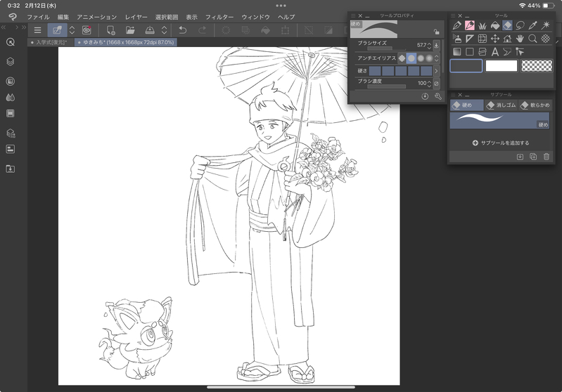Save the file with the command bar icon
This screenshot has height=392, width=562.
click(150, 30)
